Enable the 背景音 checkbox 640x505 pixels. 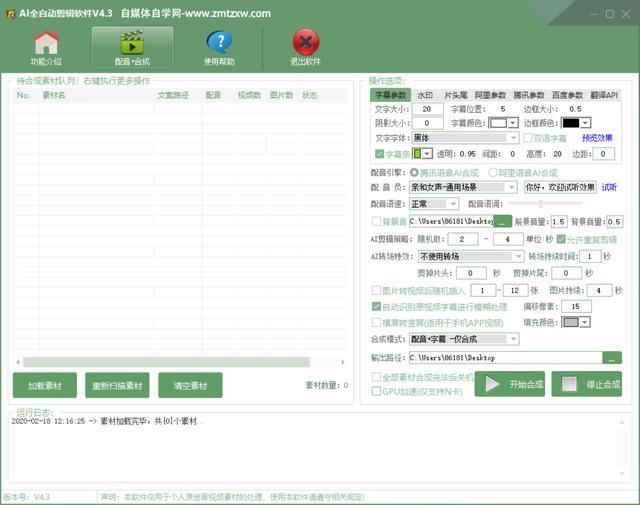pos(376,221)
